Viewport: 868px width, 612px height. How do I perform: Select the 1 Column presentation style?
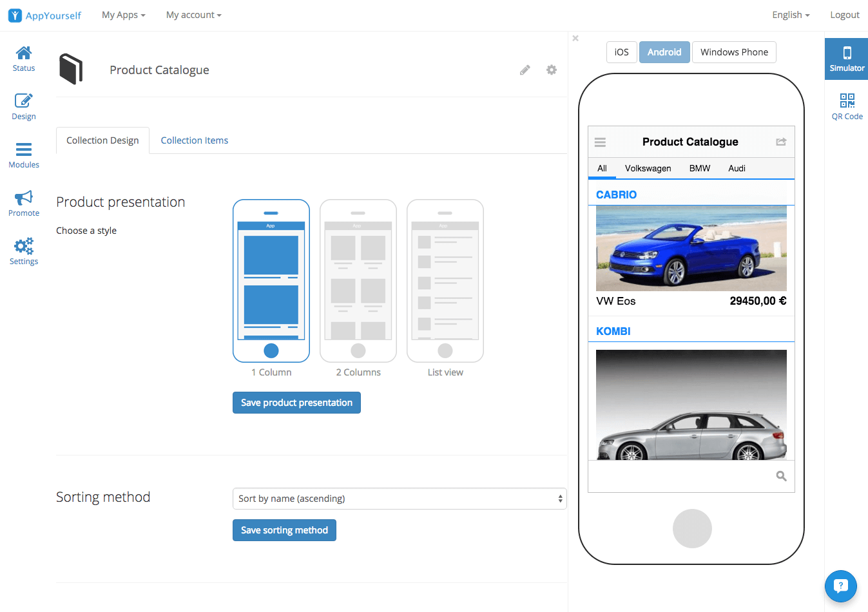(271, 281)
